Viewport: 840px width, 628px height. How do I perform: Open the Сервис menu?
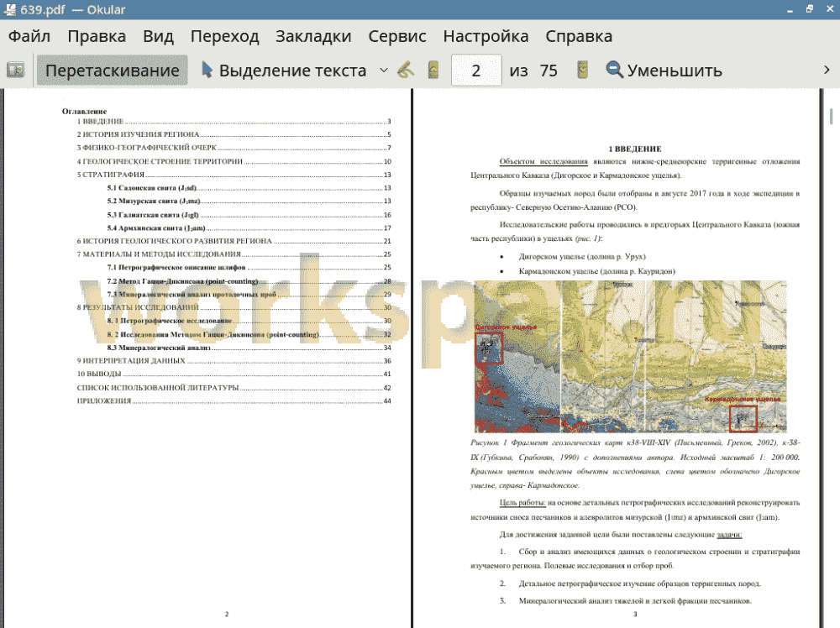[397, 36]
